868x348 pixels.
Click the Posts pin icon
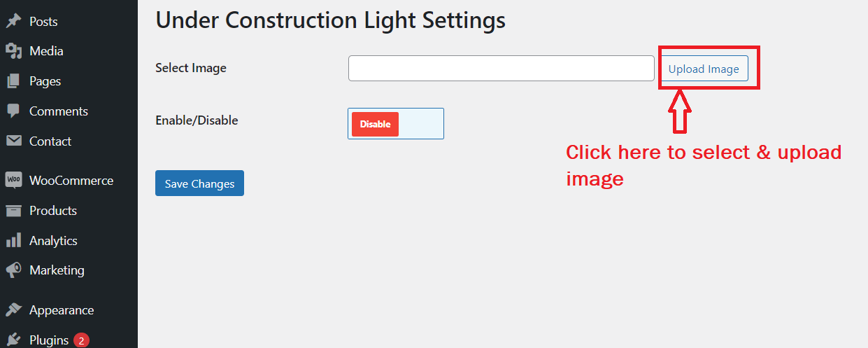(13, 21)
